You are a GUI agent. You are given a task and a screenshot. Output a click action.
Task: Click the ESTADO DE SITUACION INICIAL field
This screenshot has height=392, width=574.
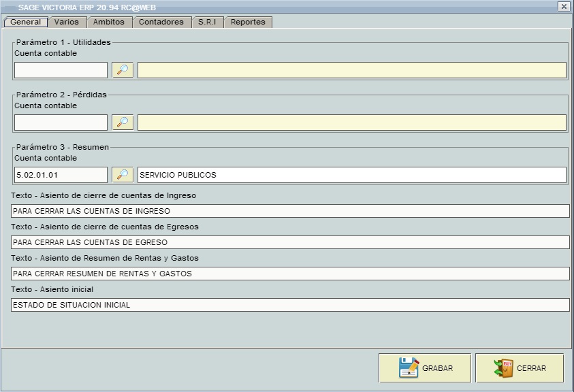pos(290,305)
